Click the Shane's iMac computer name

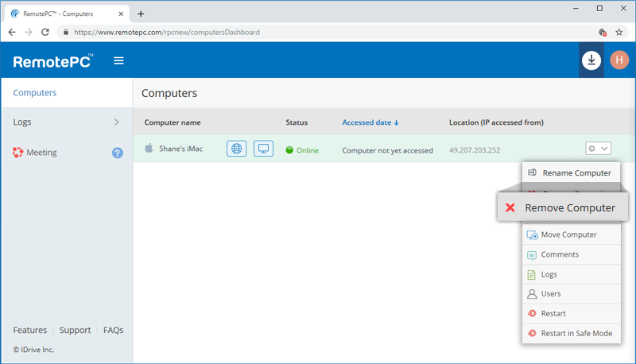click(x=180, y=149)
